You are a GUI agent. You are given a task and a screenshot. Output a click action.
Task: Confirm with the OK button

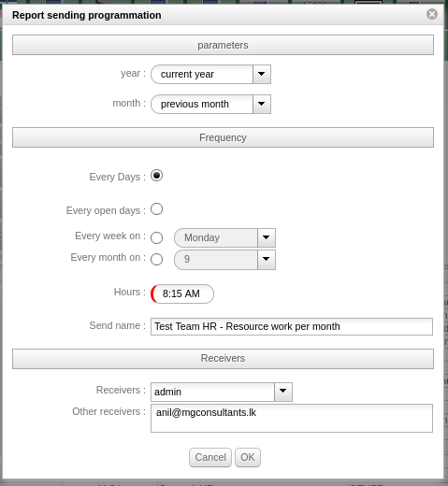[x=248, y=457]
